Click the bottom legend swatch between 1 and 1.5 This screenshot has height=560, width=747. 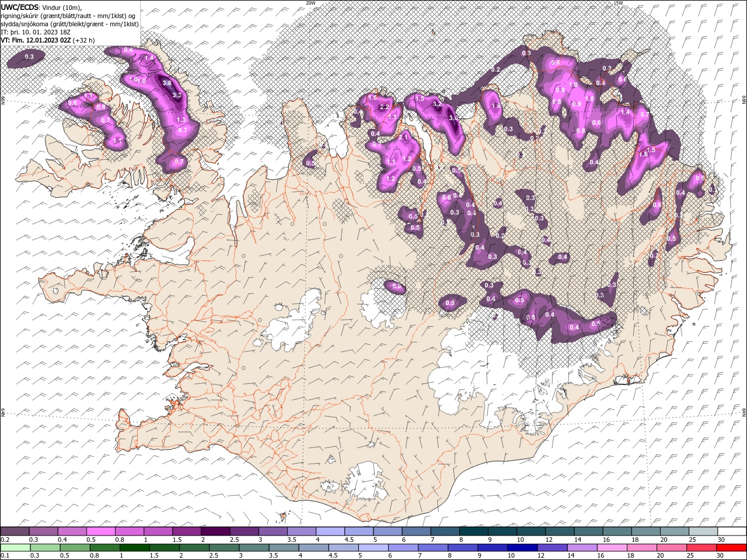tap(135, 548)
